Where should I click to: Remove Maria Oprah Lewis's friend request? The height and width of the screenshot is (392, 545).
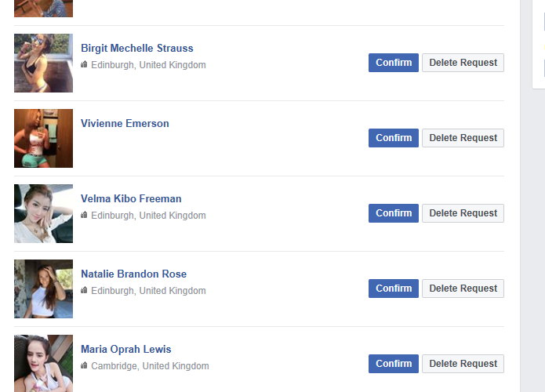coord(463,364)
